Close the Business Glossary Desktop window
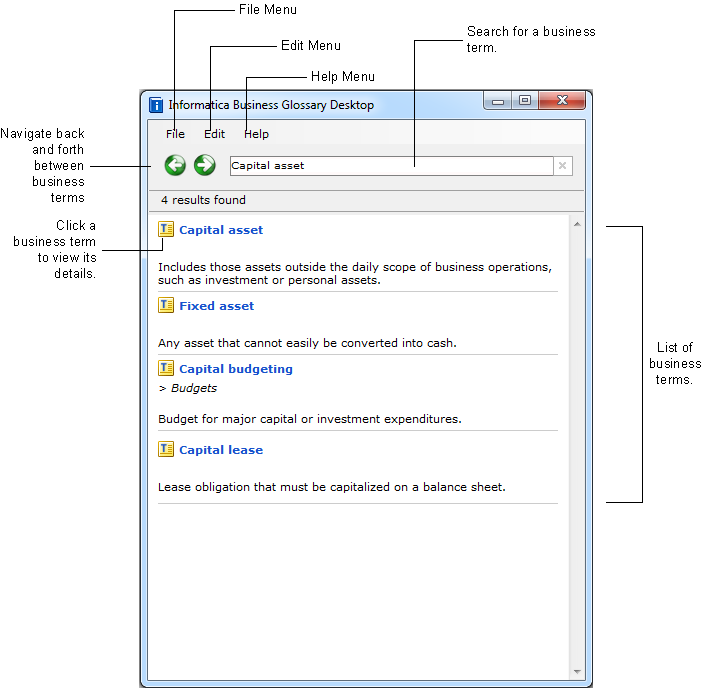This screenshot has height=688, width=705. tap(562, 101)
